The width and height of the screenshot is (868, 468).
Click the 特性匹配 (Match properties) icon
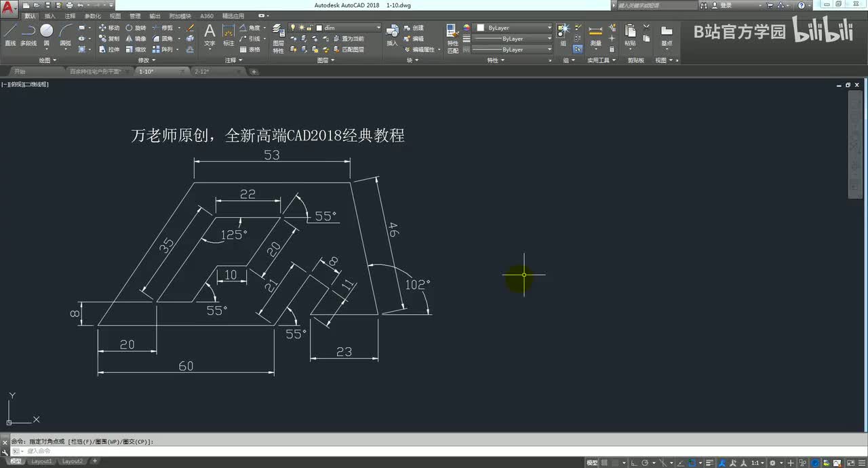click(453, 39)
